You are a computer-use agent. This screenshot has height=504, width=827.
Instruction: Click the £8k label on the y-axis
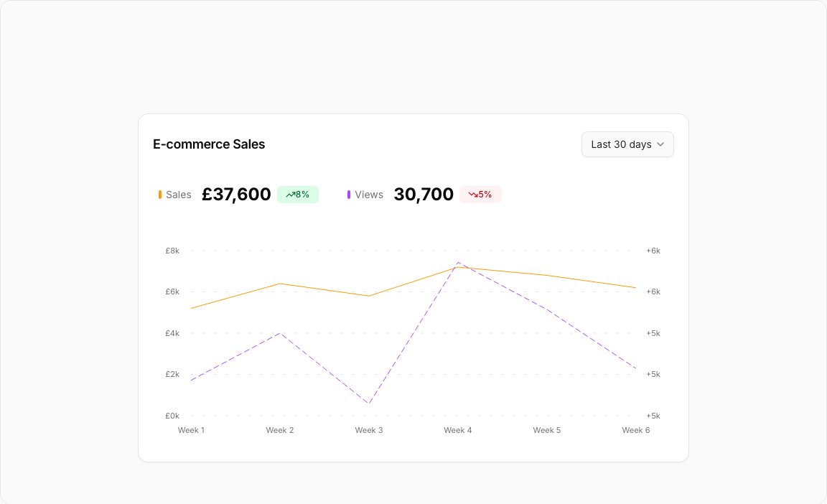172,251
